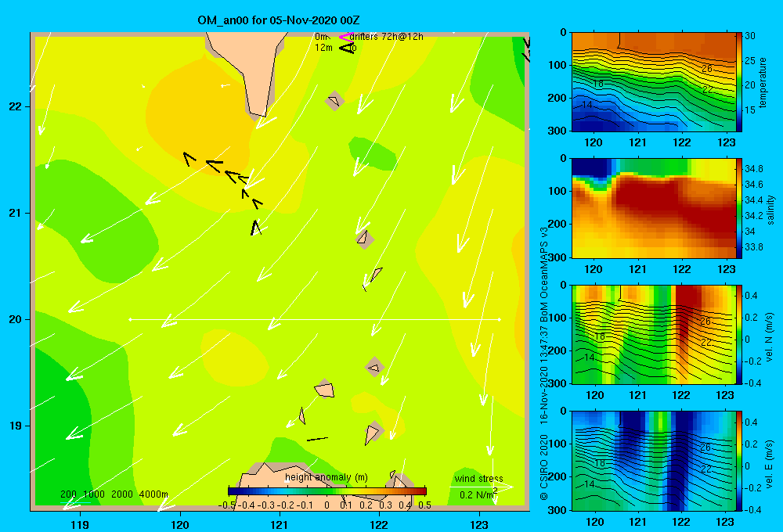This screenshot has height=532, width=783.
Task: Click the 'drifters 72h@12h' legend label
Action: point(387,37)
